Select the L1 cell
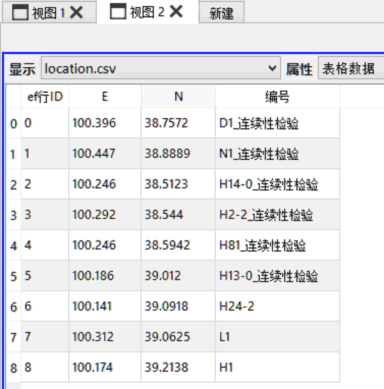 click(277, 337)
